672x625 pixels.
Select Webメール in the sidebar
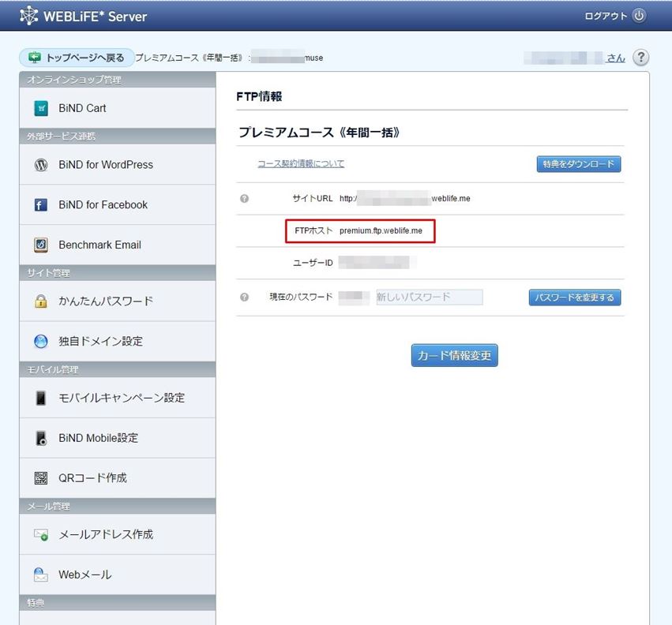(118, 574)
